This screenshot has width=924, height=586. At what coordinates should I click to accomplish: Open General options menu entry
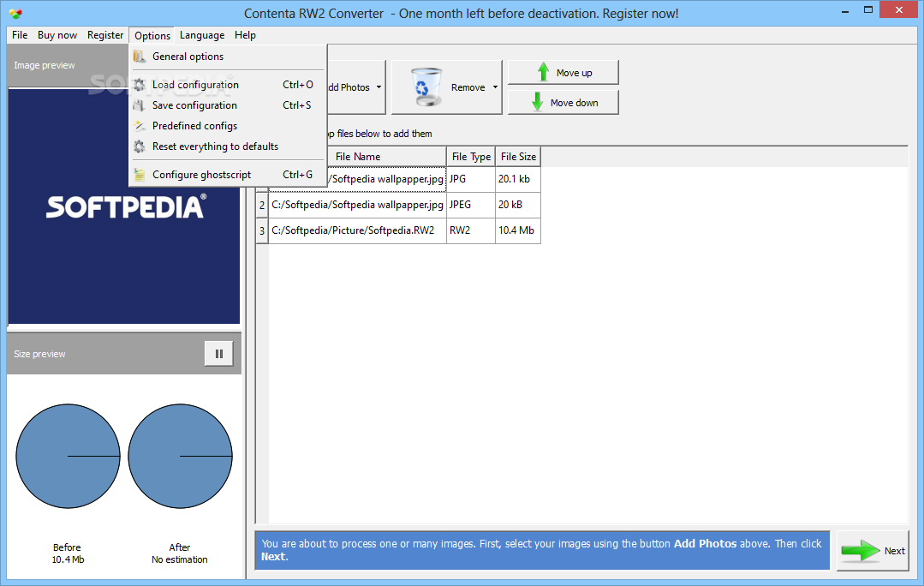pos(228,57)
